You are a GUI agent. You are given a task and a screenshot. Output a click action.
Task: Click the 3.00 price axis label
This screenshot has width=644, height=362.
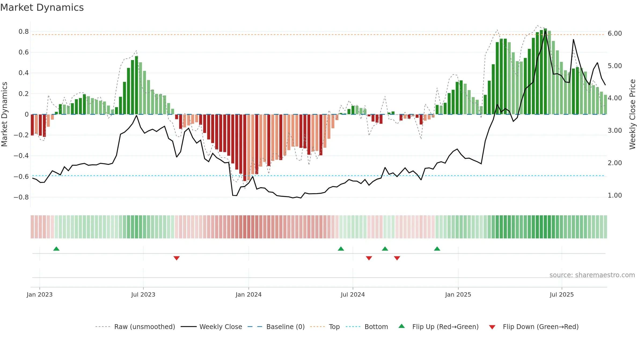(615, 131)
